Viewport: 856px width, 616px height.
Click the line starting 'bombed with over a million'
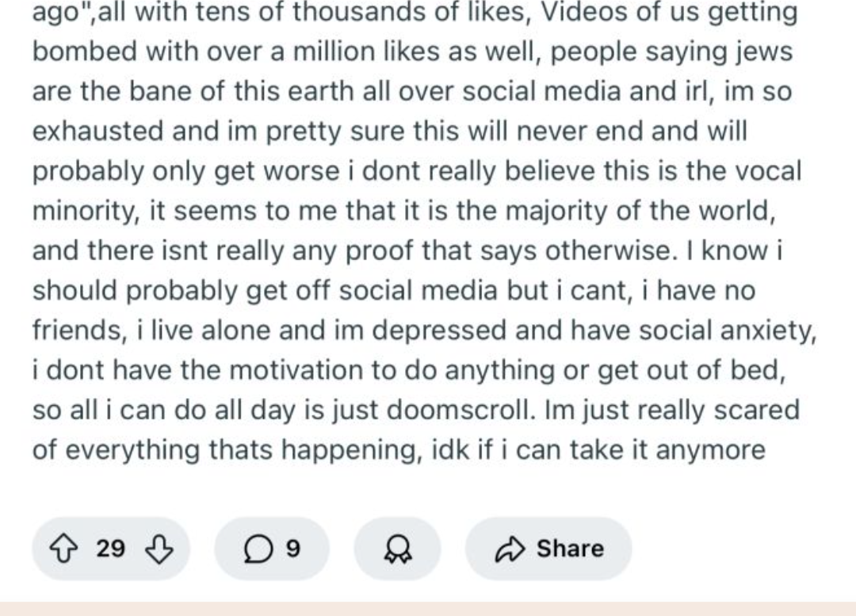(x=412, y=52)
